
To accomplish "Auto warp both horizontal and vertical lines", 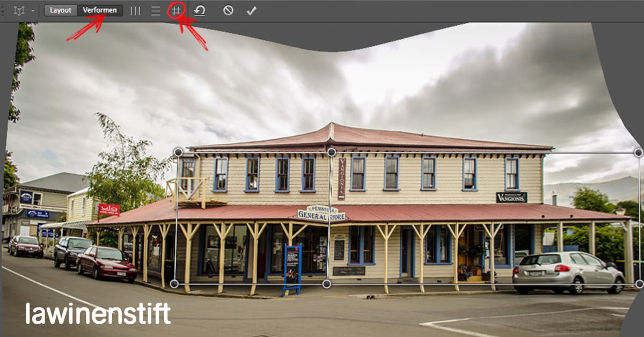I will coord(176,11).
